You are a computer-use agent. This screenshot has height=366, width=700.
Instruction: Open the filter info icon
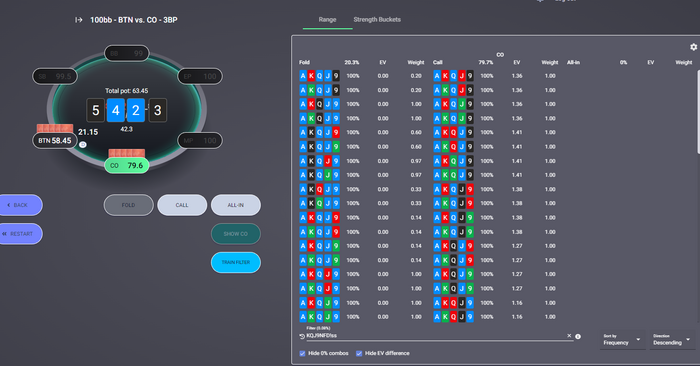(x=578, y=336)
